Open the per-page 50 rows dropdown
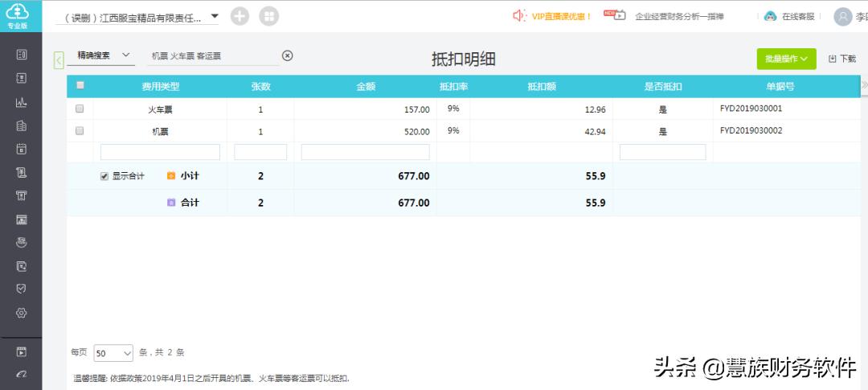Screen dimensions: 868x390 (113, 353)
